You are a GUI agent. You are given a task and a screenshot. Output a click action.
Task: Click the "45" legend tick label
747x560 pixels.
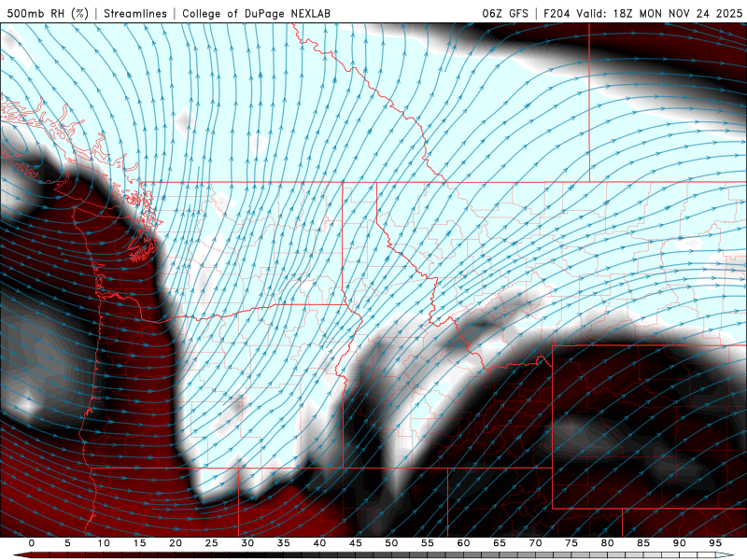pyautogui.click(x=356, y=543)
